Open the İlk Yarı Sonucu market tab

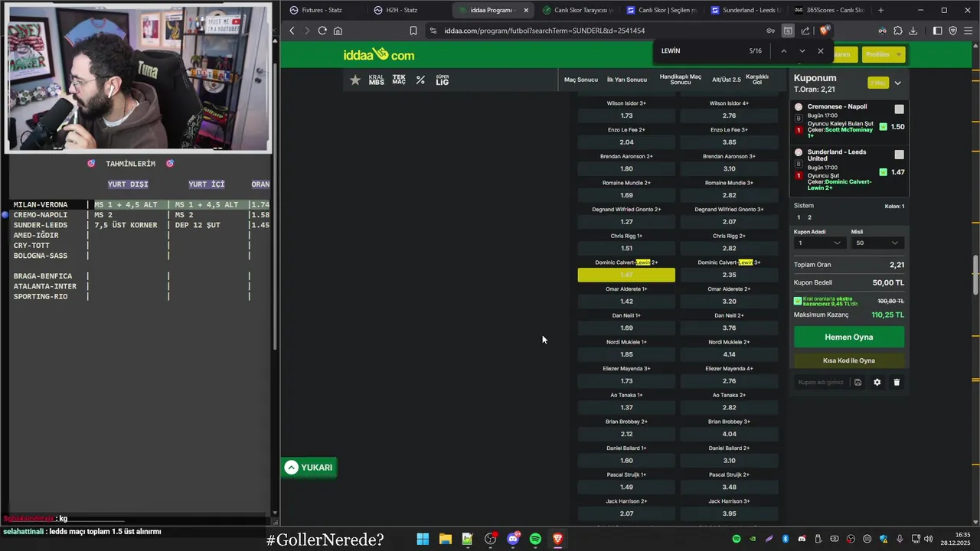627,80
